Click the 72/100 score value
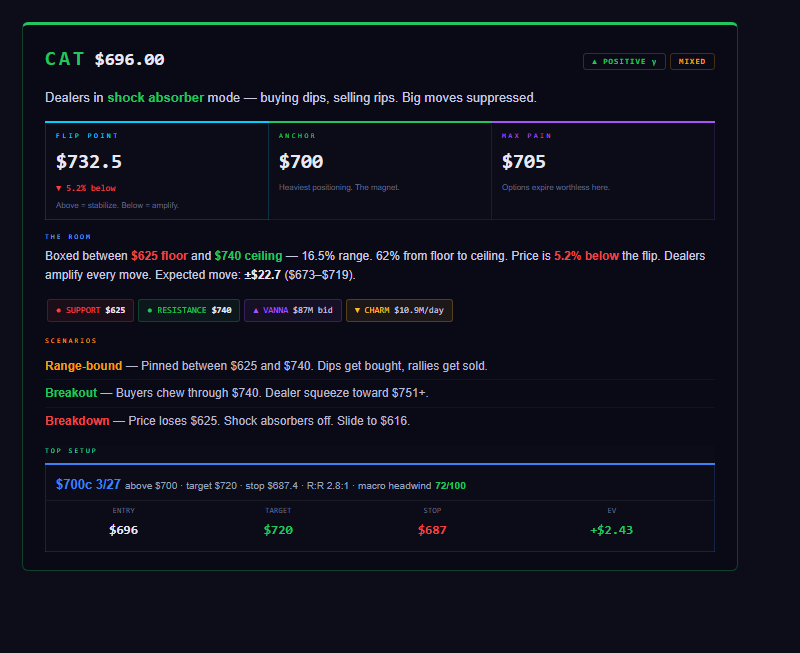The height and width of the screenshot is (653, 800). tap(450, 486)
